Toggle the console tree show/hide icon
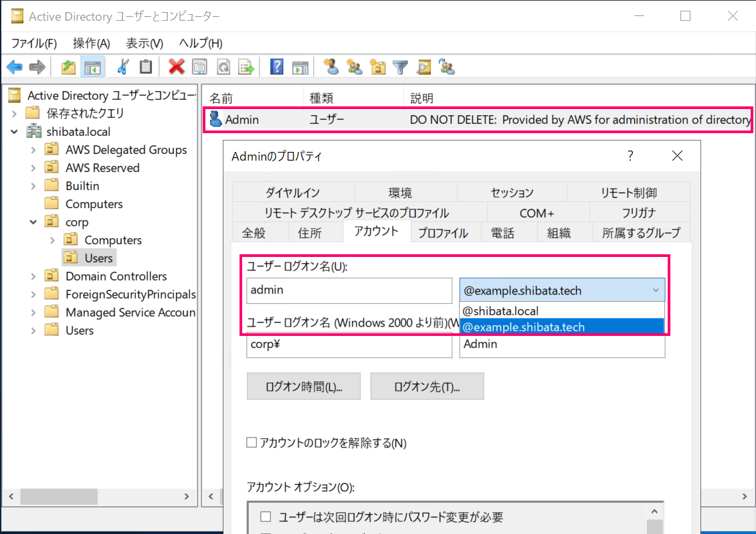756x534 pixels. coord(92,67)
